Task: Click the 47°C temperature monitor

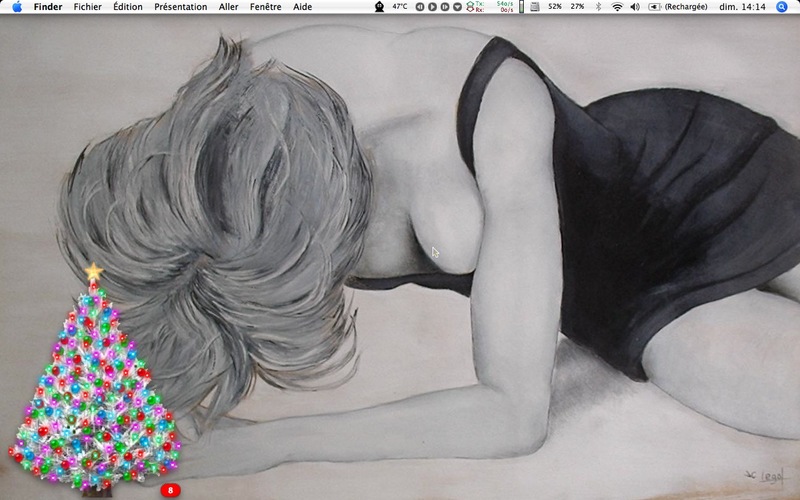Action: [x=400, y=7]
